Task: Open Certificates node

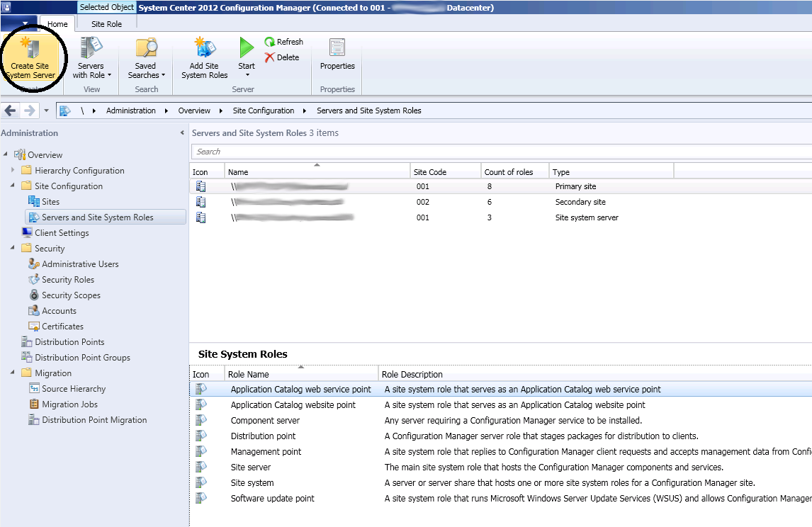Action: 56,326
